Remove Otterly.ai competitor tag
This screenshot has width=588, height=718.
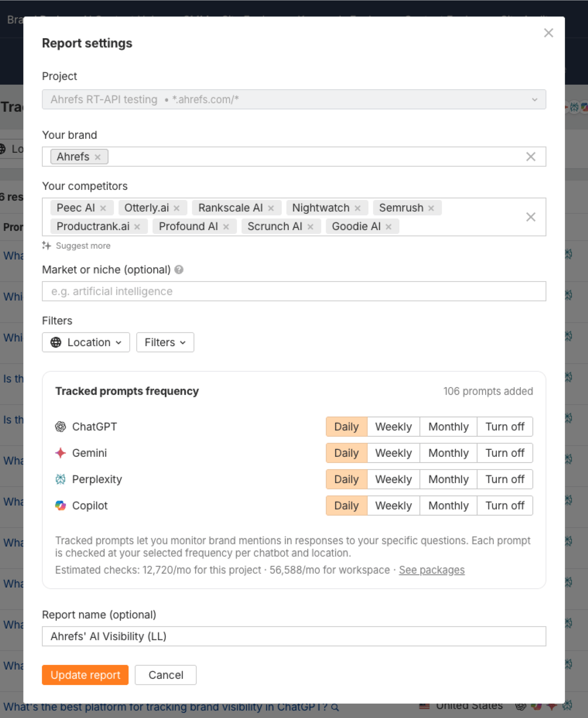176,208
